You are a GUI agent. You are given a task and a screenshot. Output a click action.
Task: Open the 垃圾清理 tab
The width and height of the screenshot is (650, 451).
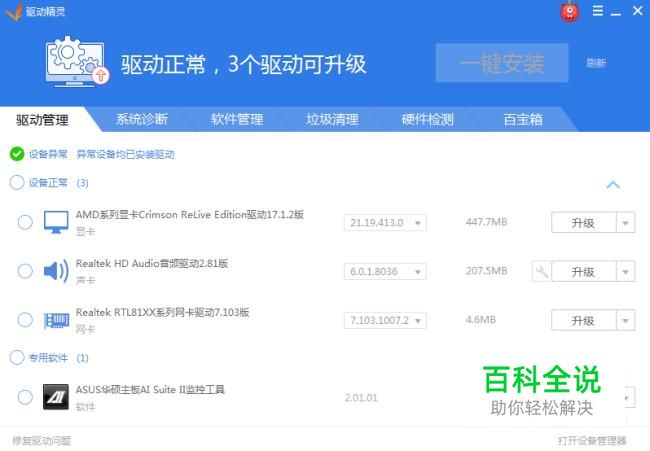point(332,119)
